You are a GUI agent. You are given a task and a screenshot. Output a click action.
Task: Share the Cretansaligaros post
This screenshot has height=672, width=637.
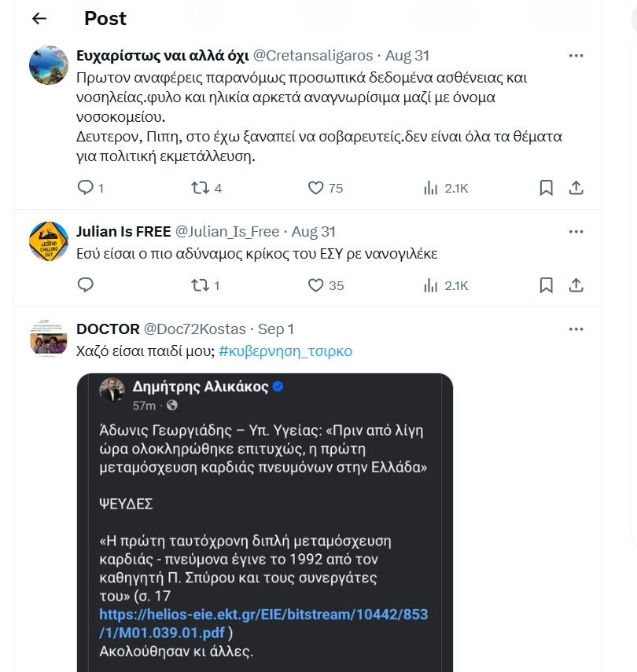point(576,188)
